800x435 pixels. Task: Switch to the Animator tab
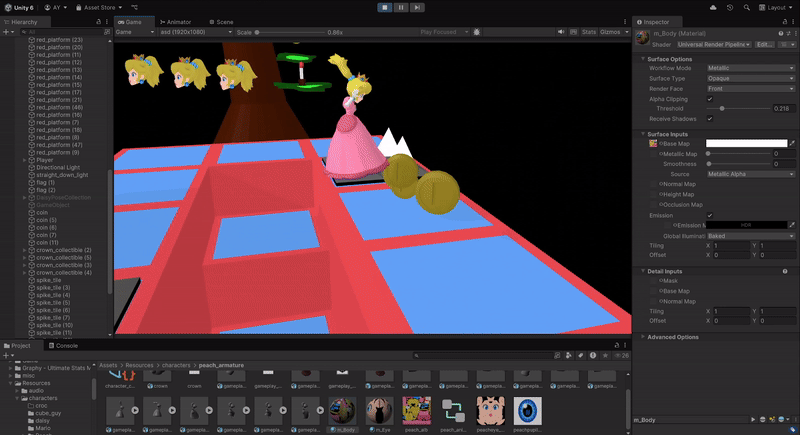(x=176, y=22)
